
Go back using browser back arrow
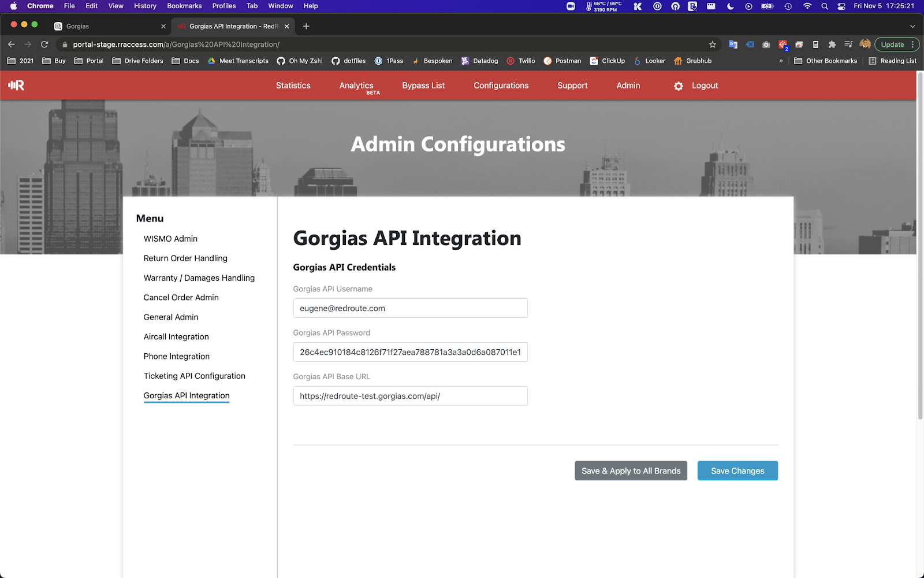pyautogui.click(x=11, y=45)
